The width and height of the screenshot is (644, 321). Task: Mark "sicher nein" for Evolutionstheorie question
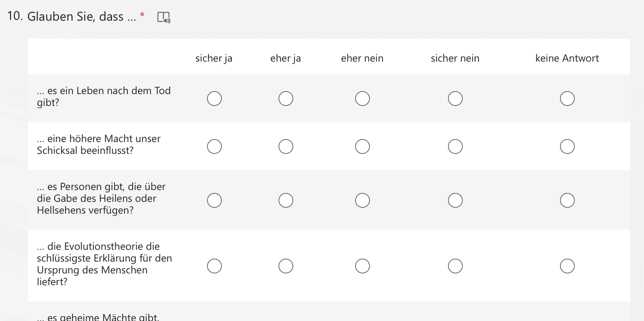[x=455, y=266]
